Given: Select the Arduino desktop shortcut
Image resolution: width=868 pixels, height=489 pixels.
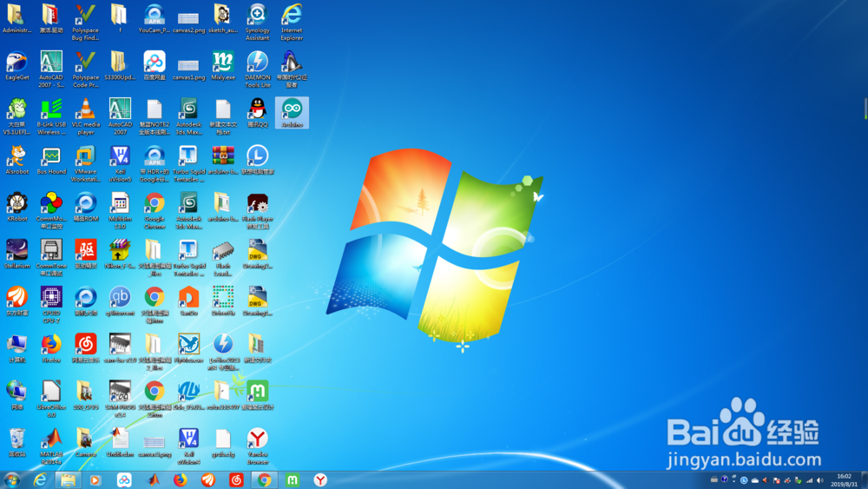Looking at the screenshot, I should pyautogui.click(x=292, y=113).
